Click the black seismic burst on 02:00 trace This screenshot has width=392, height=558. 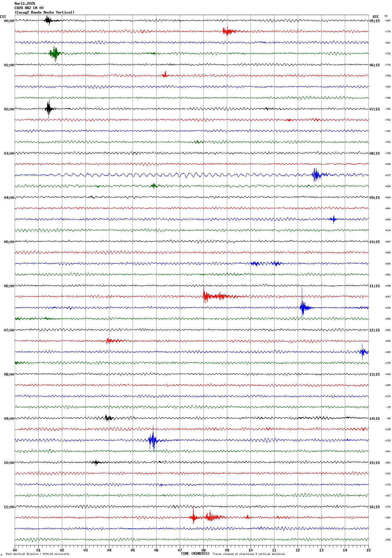[x=49, y=109]
